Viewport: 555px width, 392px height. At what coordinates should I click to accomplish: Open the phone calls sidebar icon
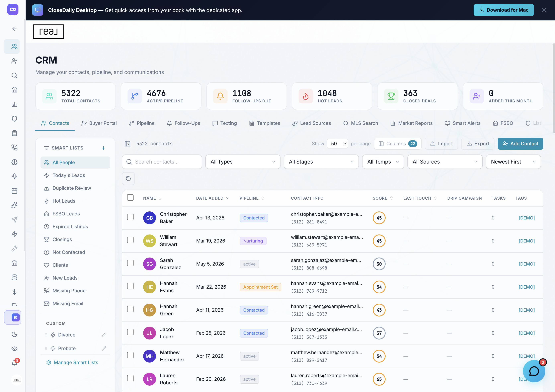[x=14, y=148]
